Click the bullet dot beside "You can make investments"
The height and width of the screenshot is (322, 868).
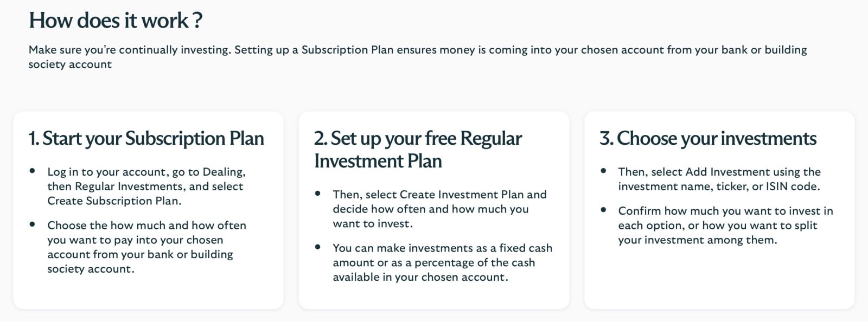pos(318,247)
